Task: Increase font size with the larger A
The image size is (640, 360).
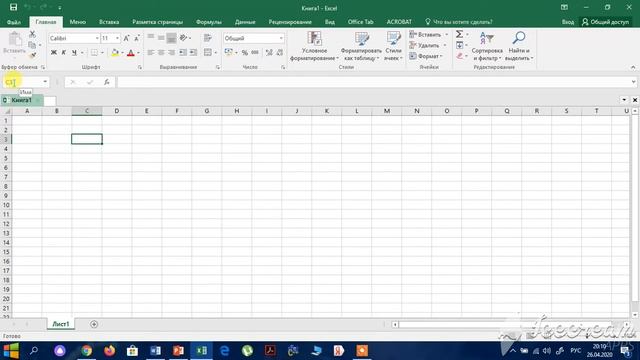Action: point(127,38)
